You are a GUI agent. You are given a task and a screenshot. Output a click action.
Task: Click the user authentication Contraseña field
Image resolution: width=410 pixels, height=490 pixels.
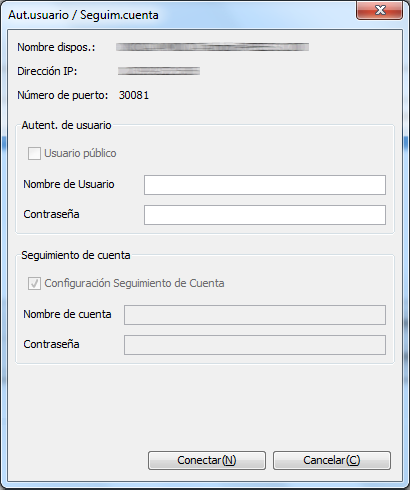click(x=265, y=215)
